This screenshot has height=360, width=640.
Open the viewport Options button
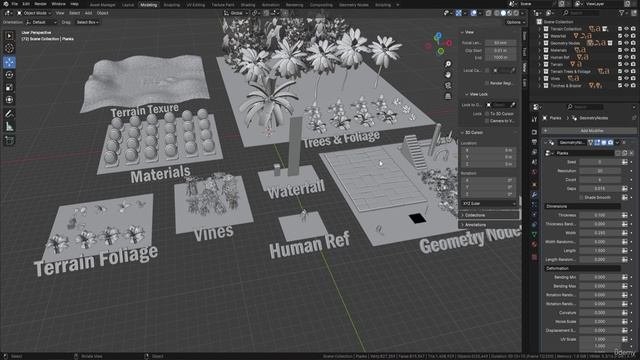pyautogui.click(x=513, y=22)
